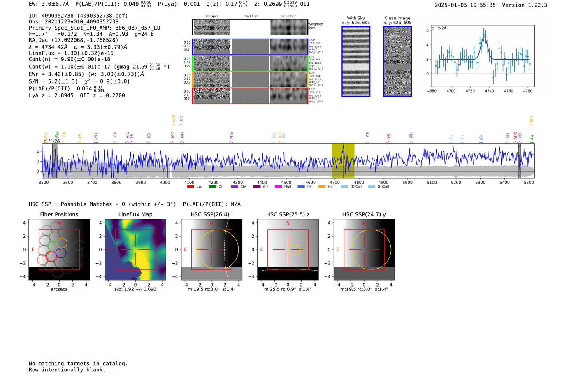Viewport: 576px width, 392px height.
Task: Open the HSC SSP(26.4) i image
Action: point(211,250)
